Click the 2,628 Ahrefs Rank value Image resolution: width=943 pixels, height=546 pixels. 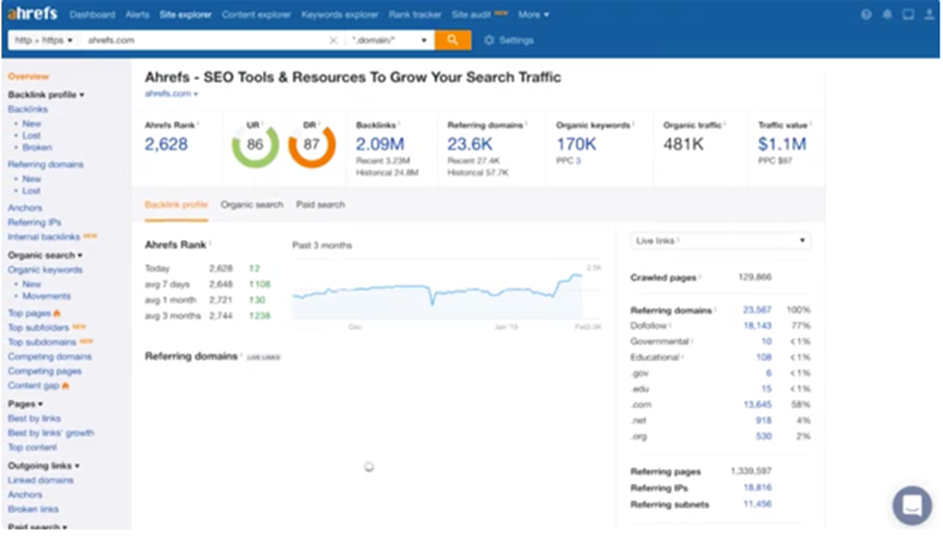[x=166, y=144]
